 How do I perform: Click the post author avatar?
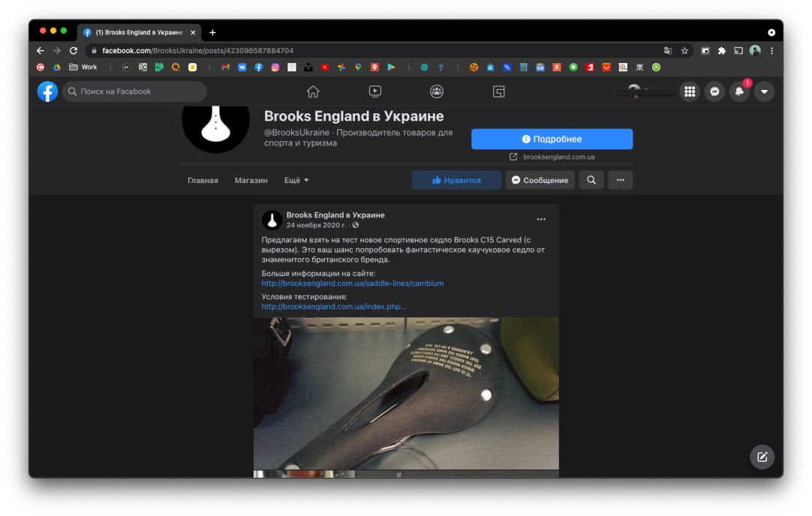pos(272,220)
